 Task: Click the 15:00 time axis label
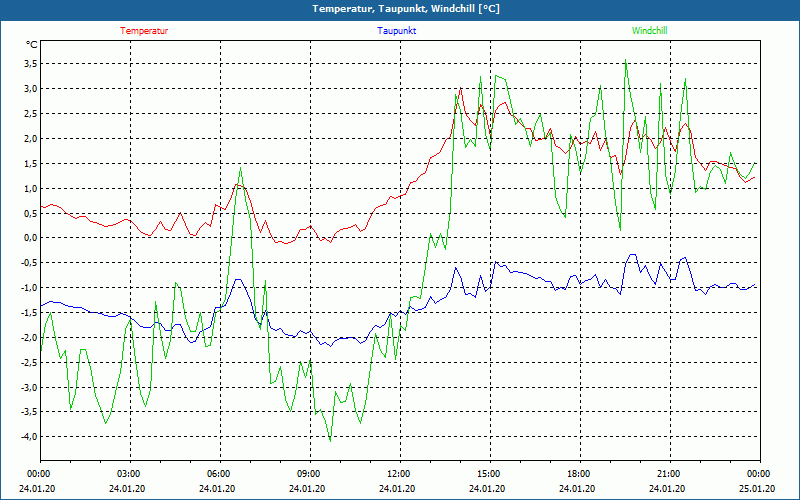point(489,473)
